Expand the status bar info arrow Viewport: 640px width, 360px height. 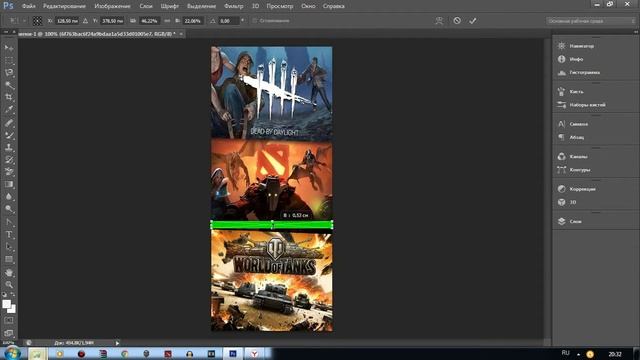click(x=117, y=343)
